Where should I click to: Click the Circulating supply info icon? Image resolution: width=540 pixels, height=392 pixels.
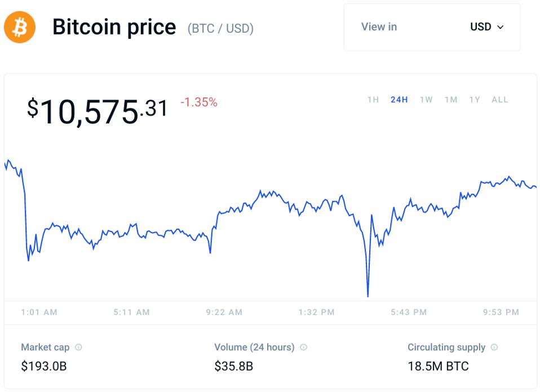point(494,347)
